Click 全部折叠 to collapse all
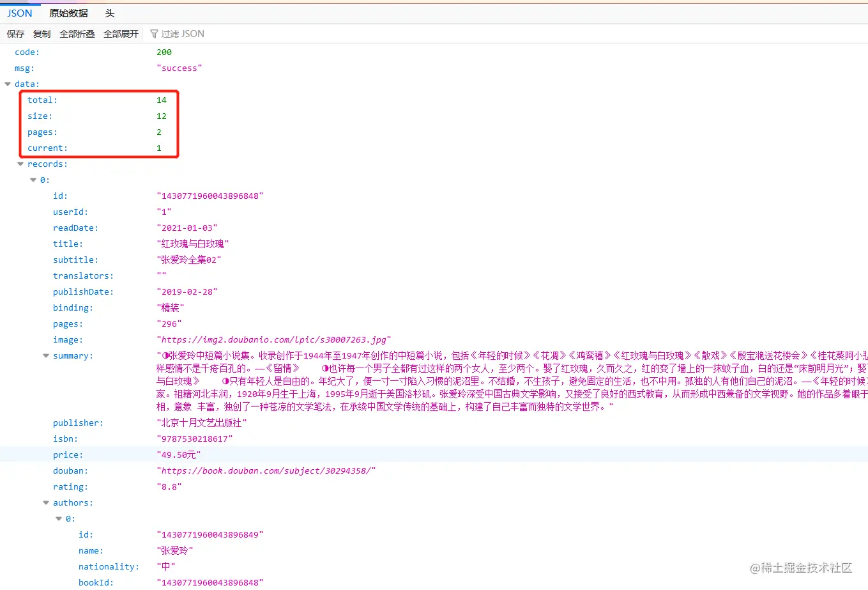 77,34
